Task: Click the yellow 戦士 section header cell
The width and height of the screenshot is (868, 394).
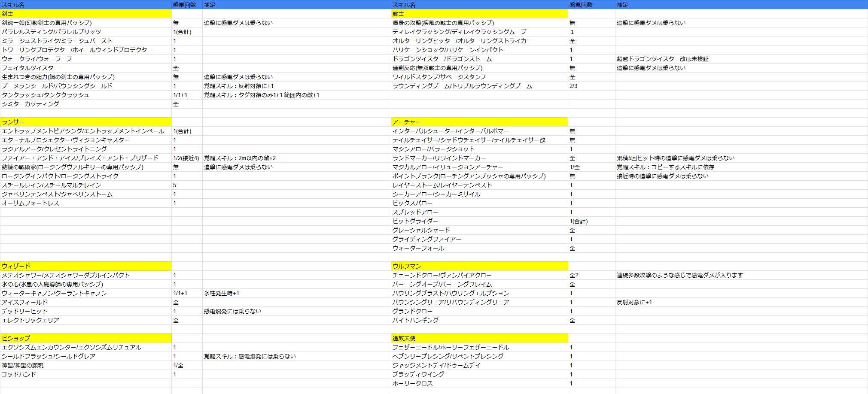Action: pyautogui.click(x=479, y=14)
